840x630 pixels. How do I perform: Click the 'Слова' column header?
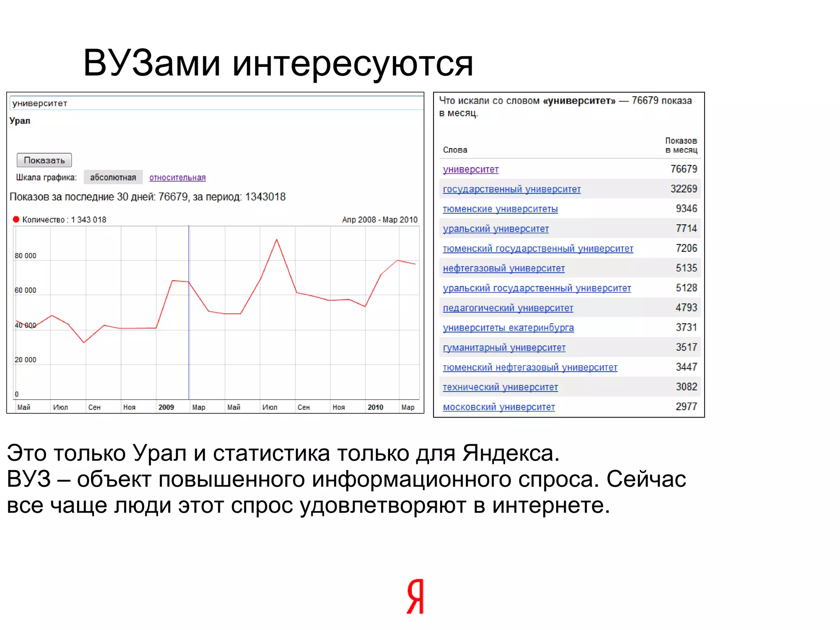click(x=455, y=150)
